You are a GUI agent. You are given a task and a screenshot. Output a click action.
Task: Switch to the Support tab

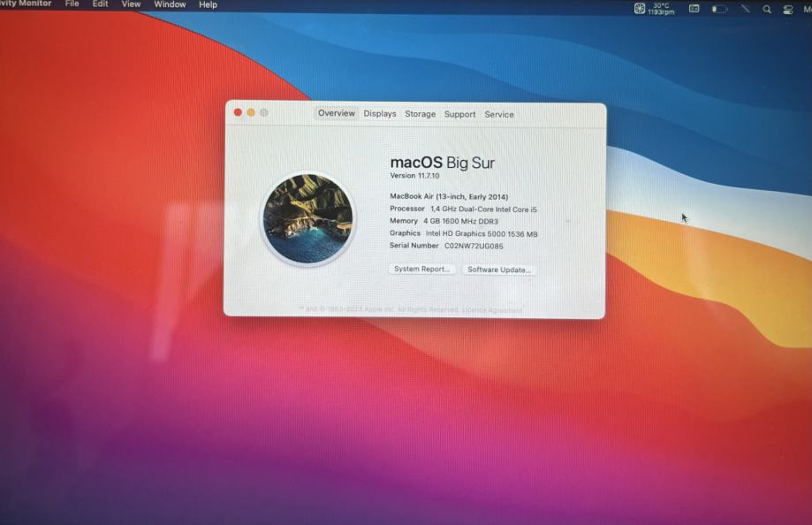click(459, 114)
